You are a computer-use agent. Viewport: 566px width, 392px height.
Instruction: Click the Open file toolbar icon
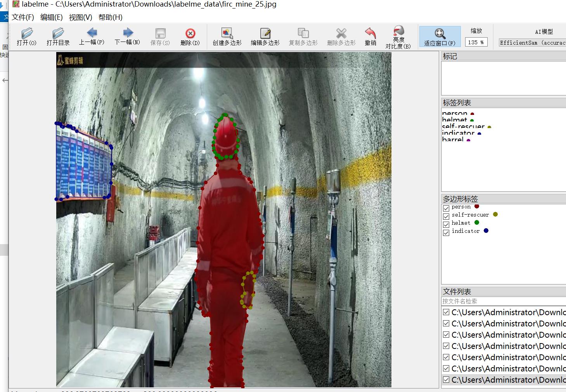pyautogui.click(x=26, y=36)
